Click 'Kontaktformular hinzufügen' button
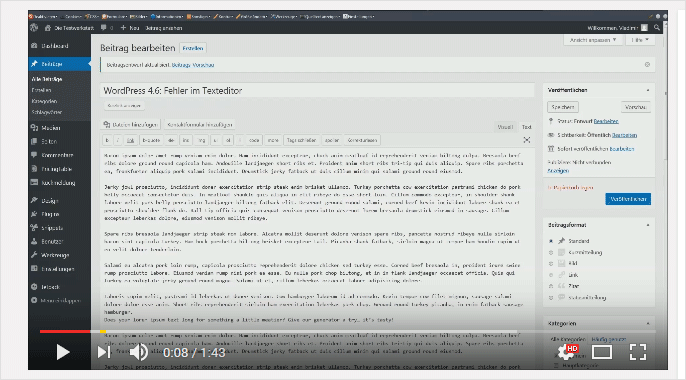This screenshot has height=380, width=686. click(x=200, y=125)
